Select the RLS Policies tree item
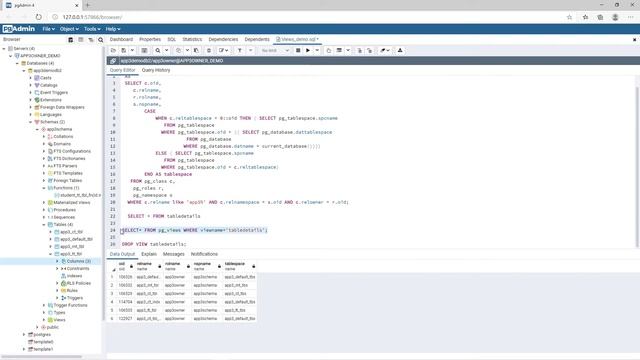The width and height of the screenshot is (640, 360). pos(78,283)
